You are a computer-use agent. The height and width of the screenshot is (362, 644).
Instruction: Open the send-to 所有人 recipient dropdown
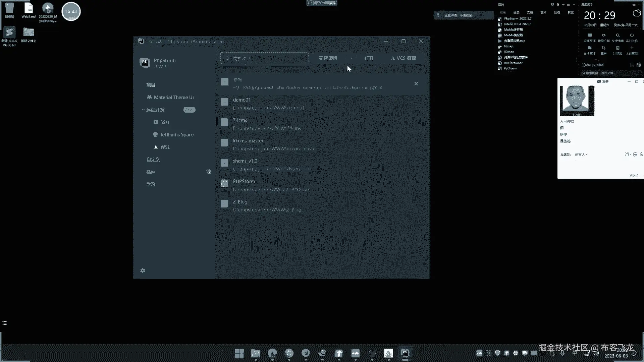[x=581, y=155]
